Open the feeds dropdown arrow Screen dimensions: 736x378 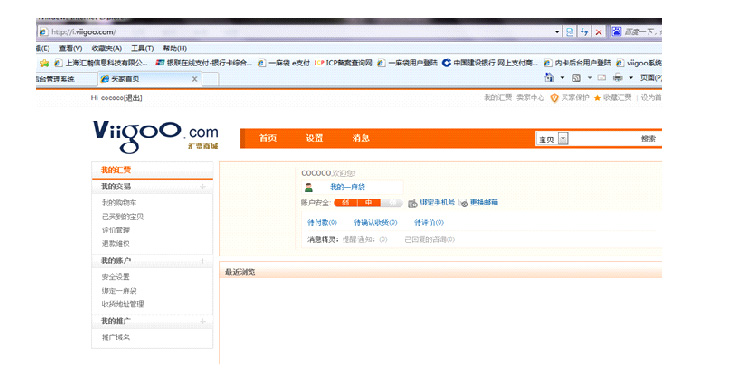pos(590,77)
